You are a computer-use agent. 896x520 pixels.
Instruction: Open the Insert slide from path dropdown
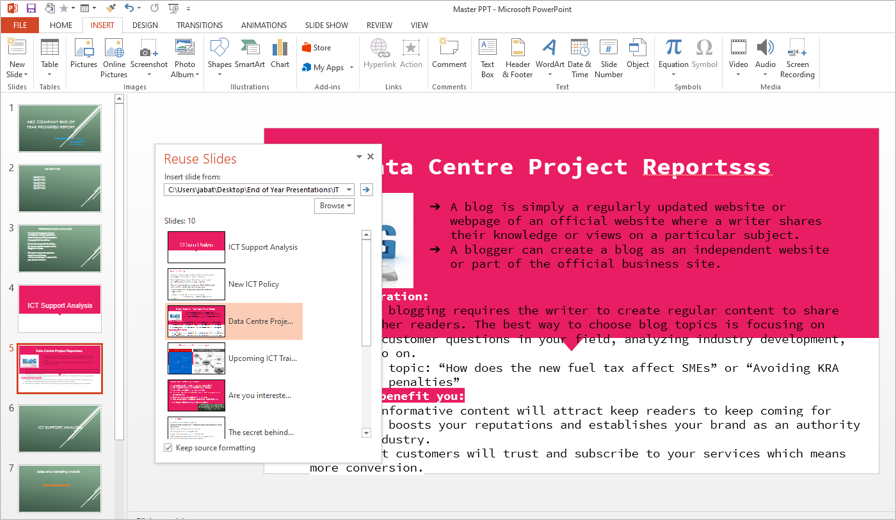tap(349, 190)
